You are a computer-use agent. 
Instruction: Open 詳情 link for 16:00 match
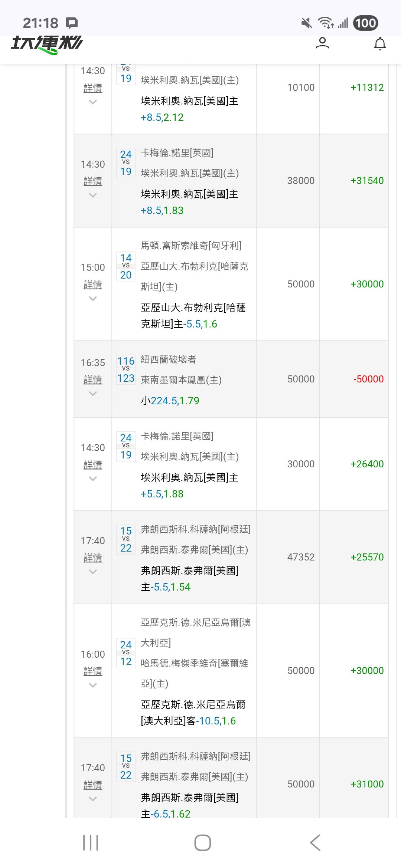(93, 671)
